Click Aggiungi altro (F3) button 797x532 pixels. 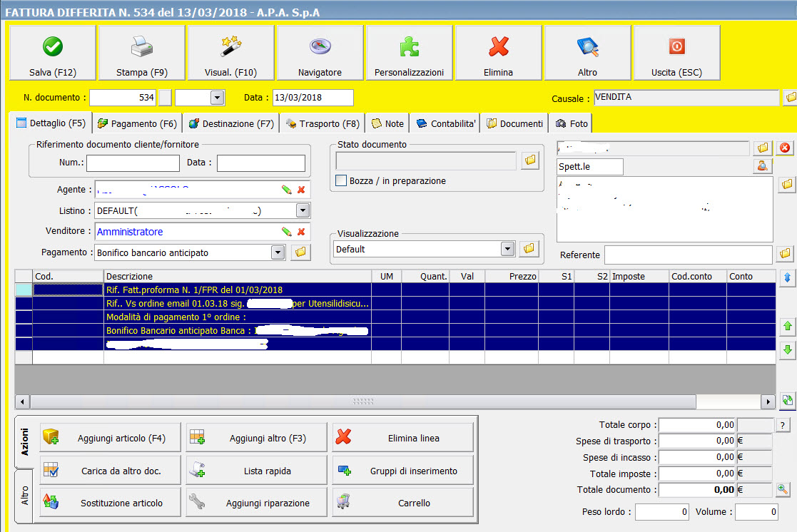(x=257, y=437)
